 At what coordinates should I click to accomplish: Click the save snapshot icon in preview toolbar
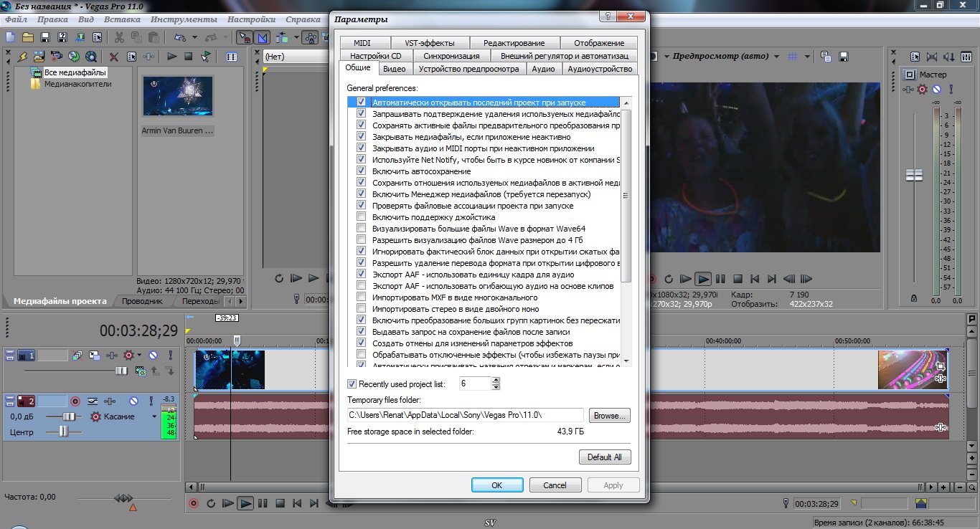click(x=844, y=57)
